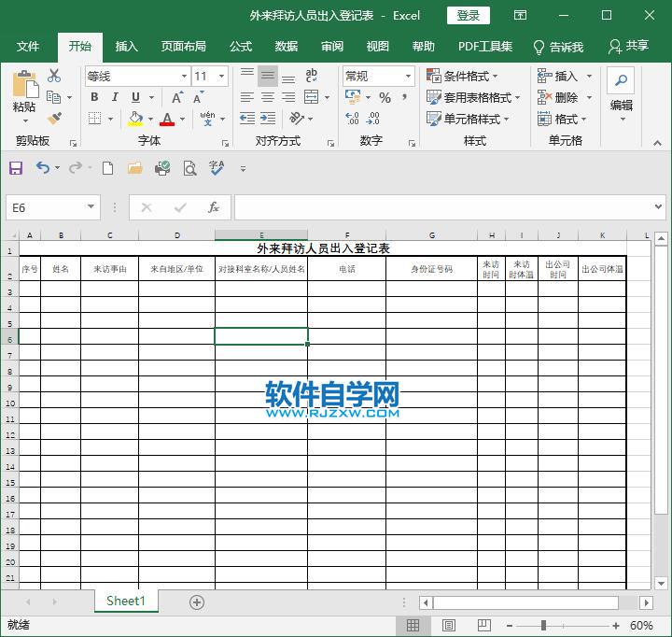Toggle Middle Align vertical alignment
This screenshot has height=637, width=672.
268,76
